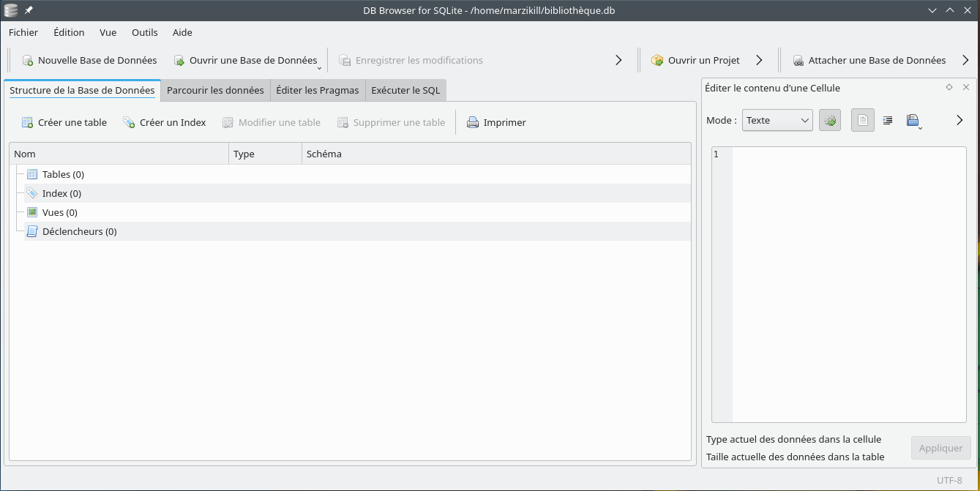Open the Aide menu
Screen dimensions: 980x491
pos(182,32)
